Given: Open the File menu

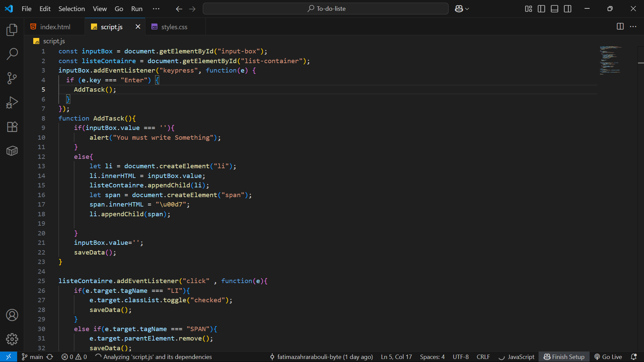Looking at the screenshot, I should coord(27,9).
